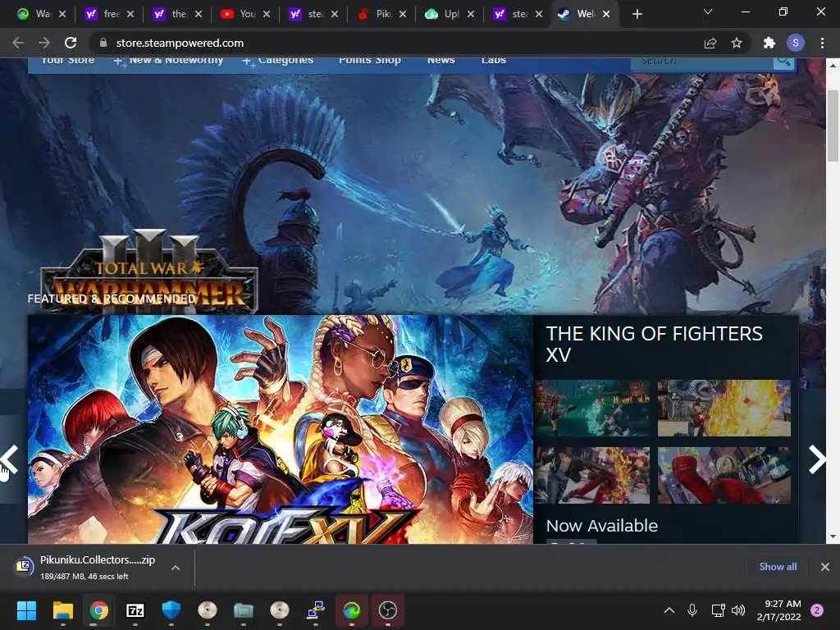Click the Chrome taskbar icon
Viewport: 840px width, 630px height.
click(x=99, y=610)
